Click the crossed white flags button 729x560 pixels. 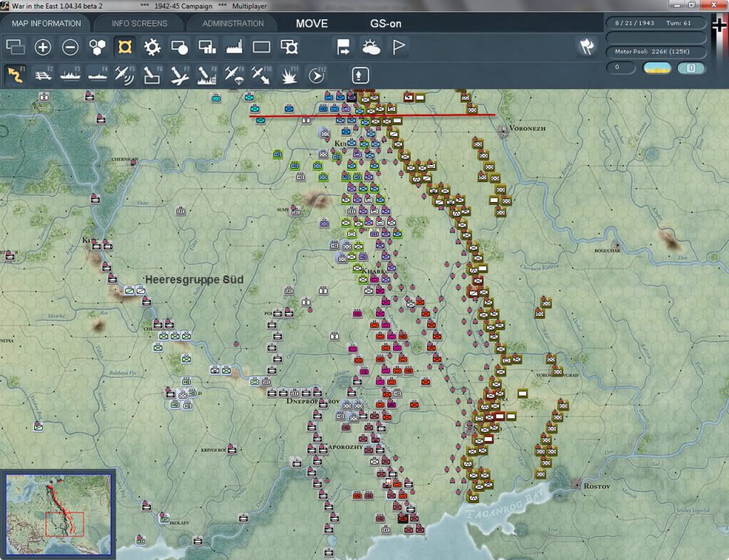587,46
